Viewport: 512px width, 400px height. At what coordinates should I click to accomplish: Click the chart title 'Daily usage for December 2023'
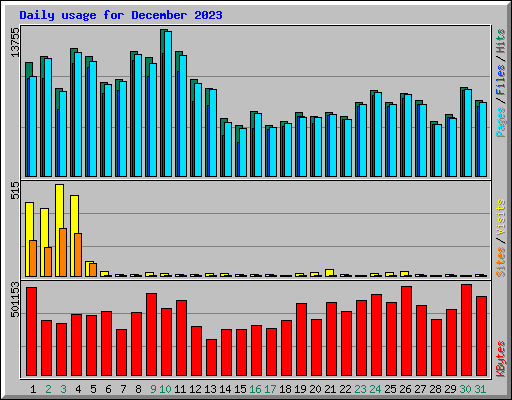tap(121, 15)
